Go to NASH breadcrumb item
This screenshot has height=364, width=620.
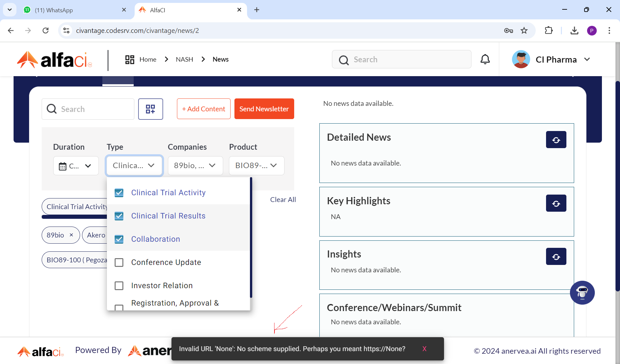click(184, 59)
